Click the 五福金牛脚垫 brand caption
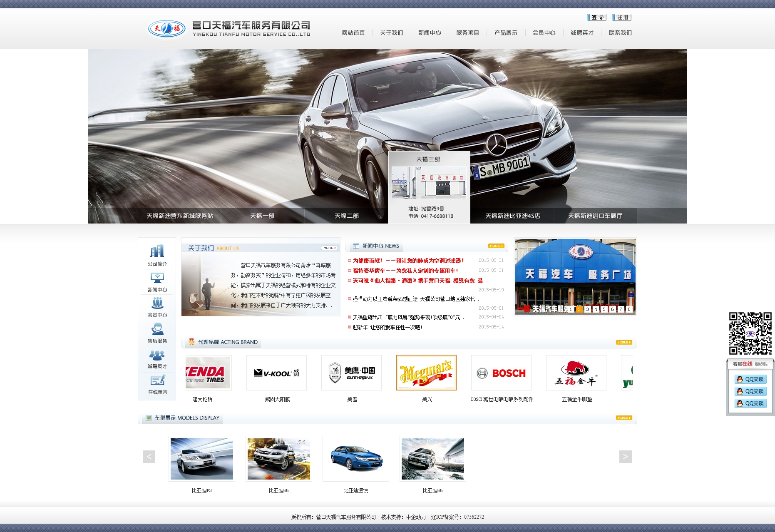 (x=577, y=399)
